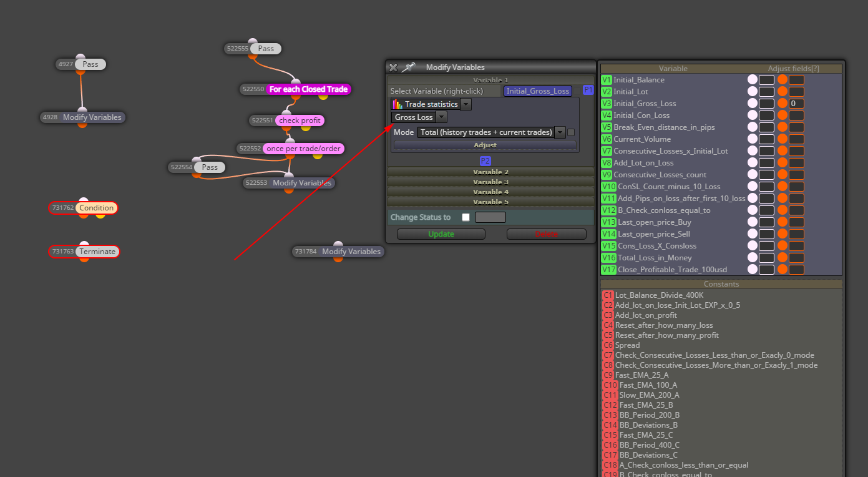Click the green Update button
868x477 pixels.
[441, 234]
